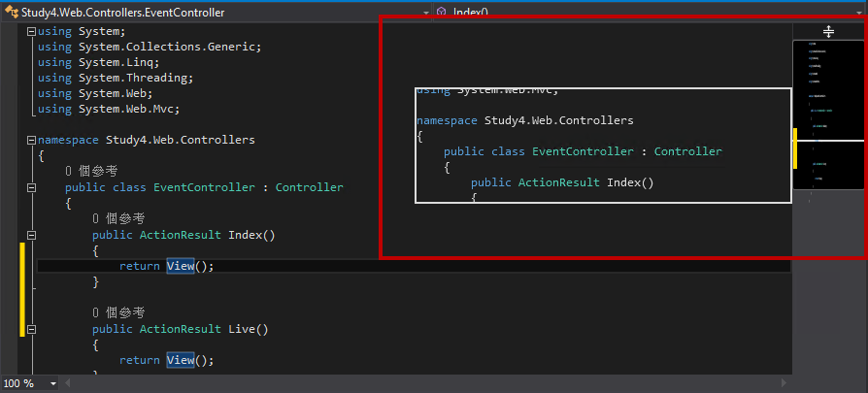Collapse the Index() method block

click(x=31, y=235)
